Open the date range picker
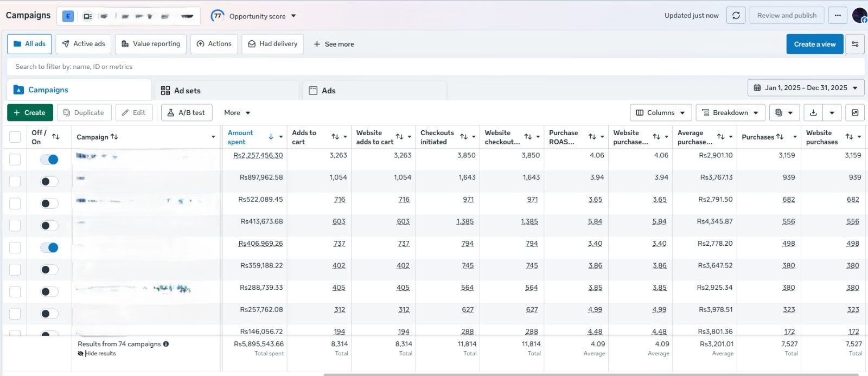 (x=806, y=88)
